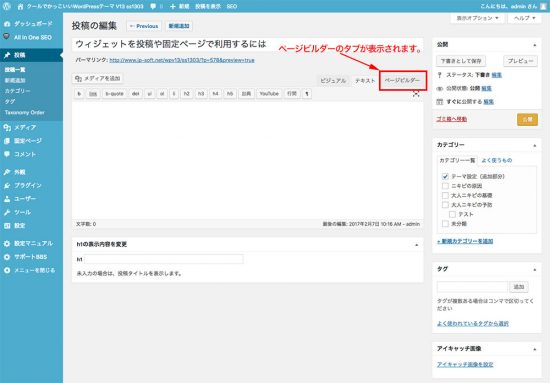Collapse the Publish (公開) panel

[x=535, y=45]
